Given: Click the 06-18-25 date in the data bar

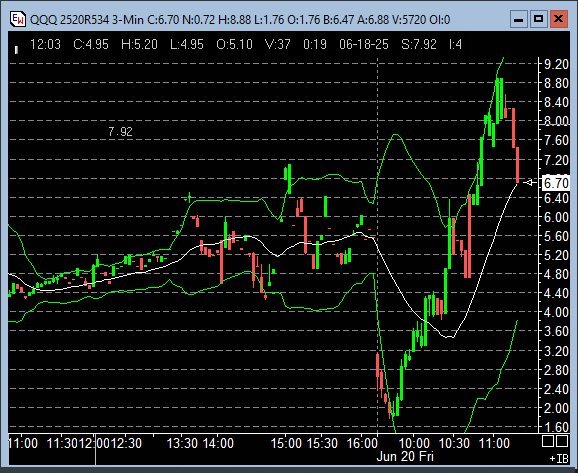Looking at the screenshot, I should 364,45.
